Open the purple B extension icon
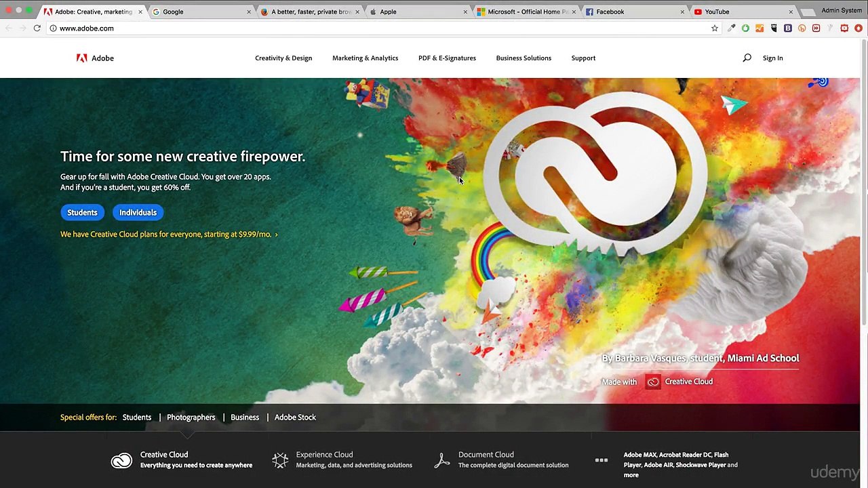Image resolution: width=868 pixels, height=488 pixels. 788,28
